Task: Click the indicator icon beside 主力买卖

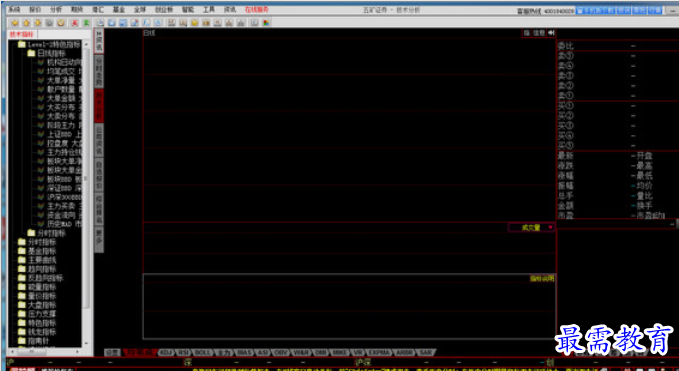Action: click(x=41, y=206)
